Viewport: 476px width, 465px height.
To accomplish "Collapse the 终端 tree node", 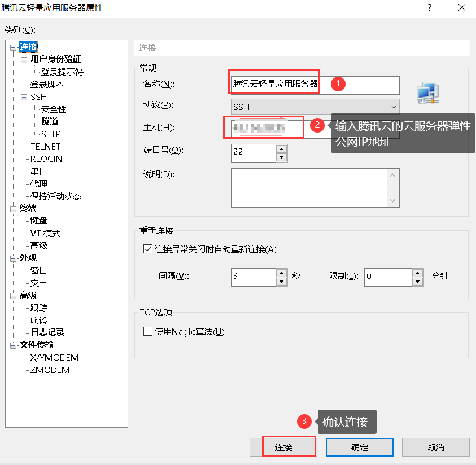I will [x=13, y=209].
